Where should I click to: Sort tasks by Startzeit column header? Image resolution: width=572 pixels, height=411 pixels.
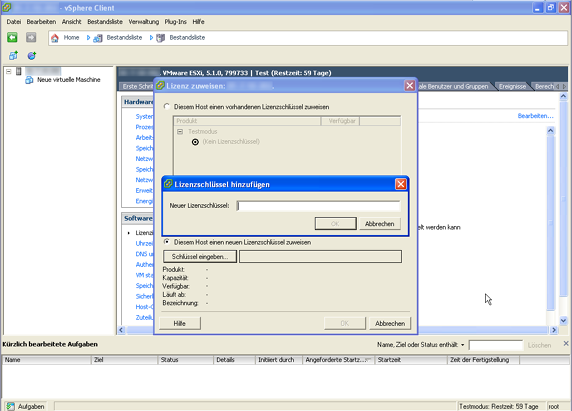coord(411,360)
